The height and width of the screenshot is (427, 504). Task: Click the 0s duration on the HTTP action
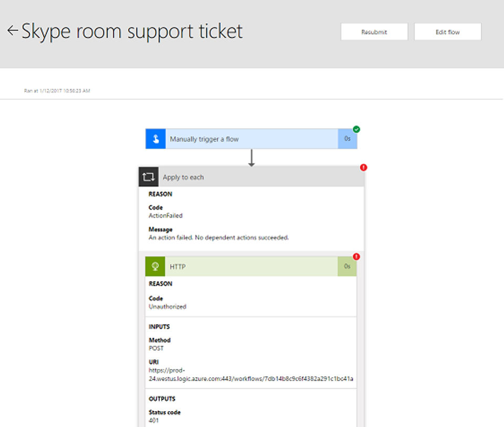(347, 267)
